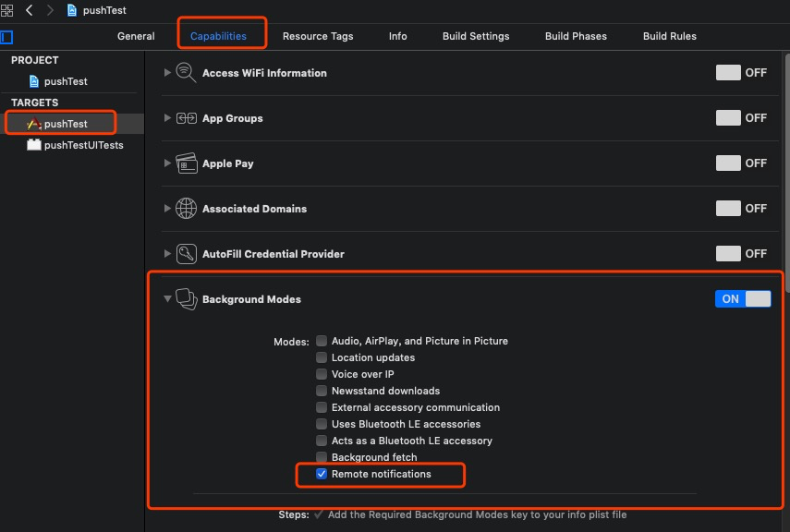
Task: Uncheck the Remote notifications checkbox
Action: (x=322, y=474)
